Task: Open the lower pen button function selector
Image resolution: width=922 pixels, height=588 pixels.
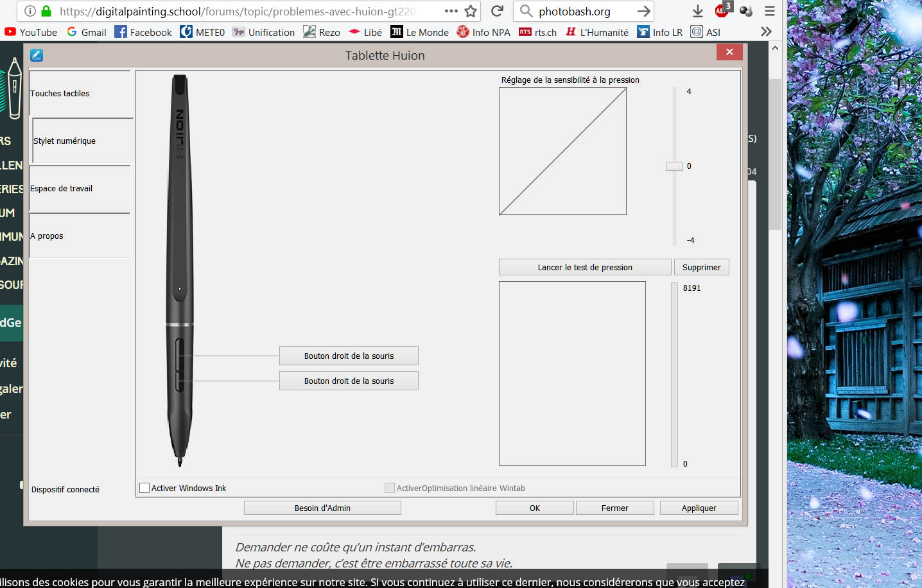Action: point(349,381)
